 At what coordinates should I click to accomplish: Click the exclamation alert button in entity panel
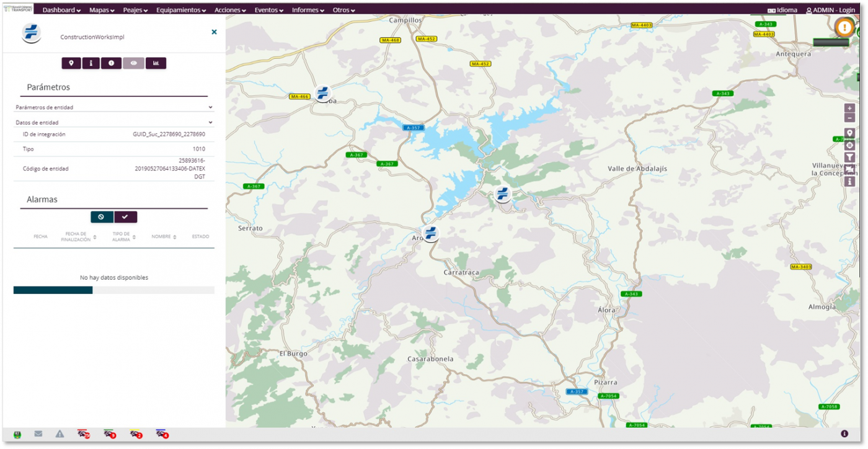(112, 63)
